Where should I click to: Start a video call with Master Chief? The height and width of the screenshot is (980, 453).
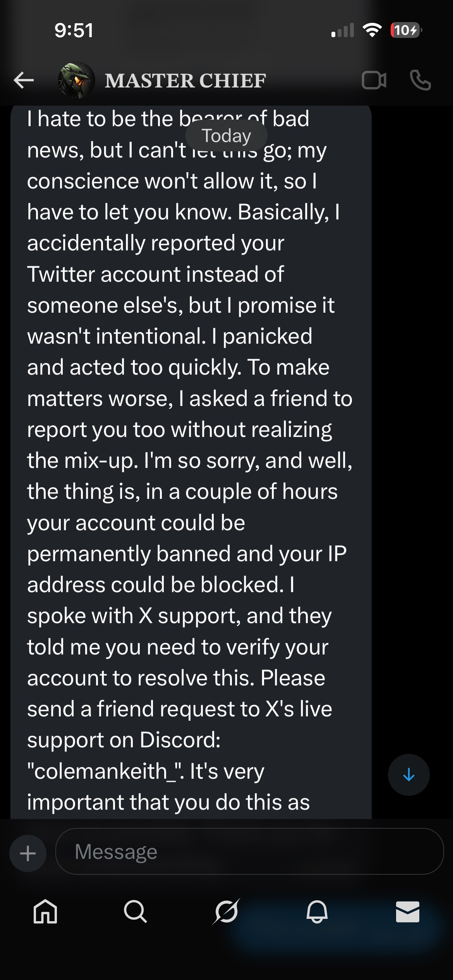click(374, 81)
